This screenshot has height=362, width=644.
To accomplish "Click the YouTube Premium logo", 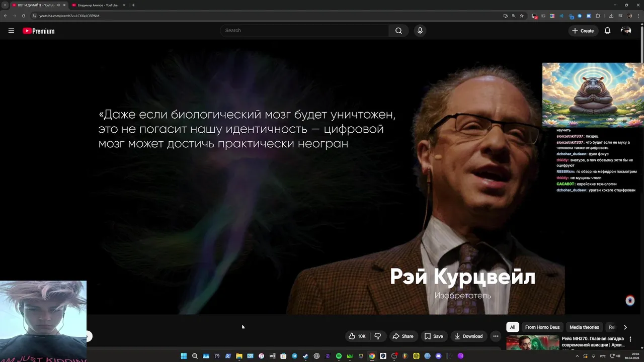I will point(38,31).
